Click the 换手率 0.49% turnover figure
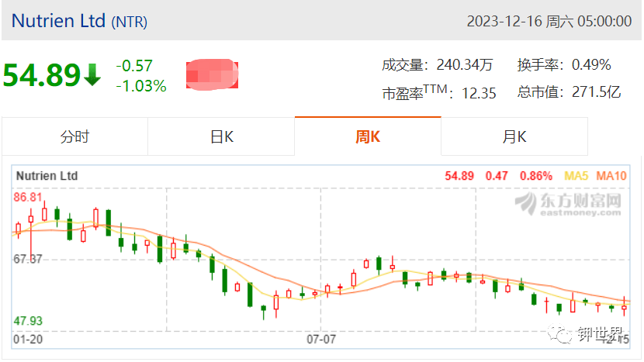Viewport: 644px width, 362px height. (x=564, y=65)
